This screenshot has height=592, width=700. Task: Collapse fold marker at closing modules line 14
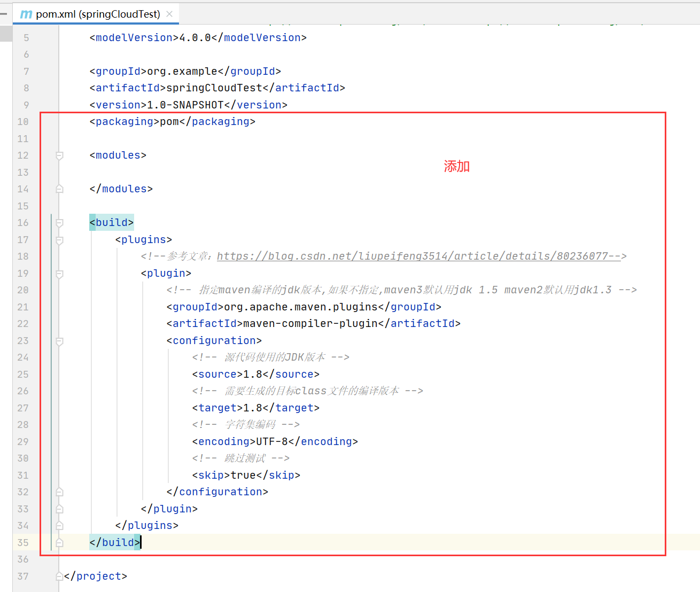pos(59,189)
